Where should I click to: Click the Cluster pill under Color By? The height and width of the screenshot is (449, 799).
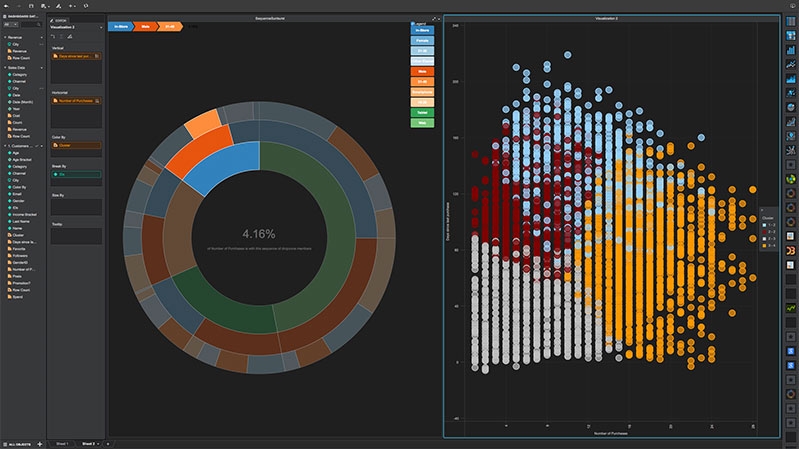coord(76,145)
